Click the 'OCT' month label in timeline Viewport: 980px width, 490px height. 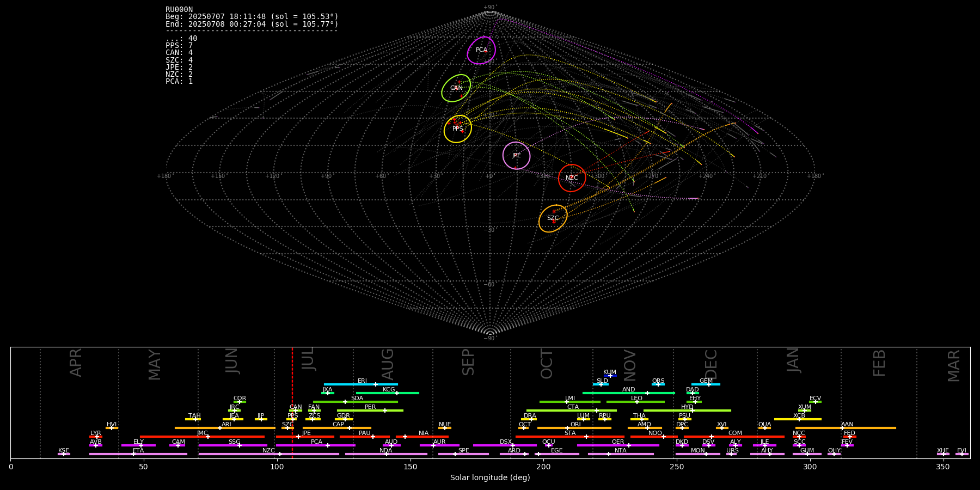[547, 364]
